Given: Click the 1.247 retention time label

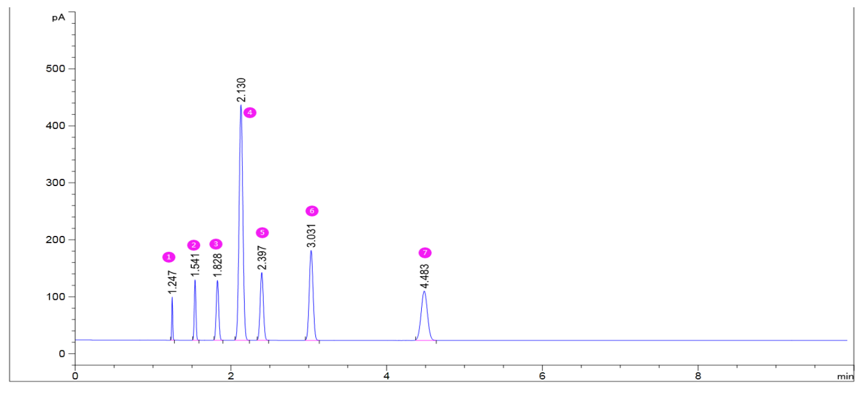Looking at the screenshot, I should (172, 283).
